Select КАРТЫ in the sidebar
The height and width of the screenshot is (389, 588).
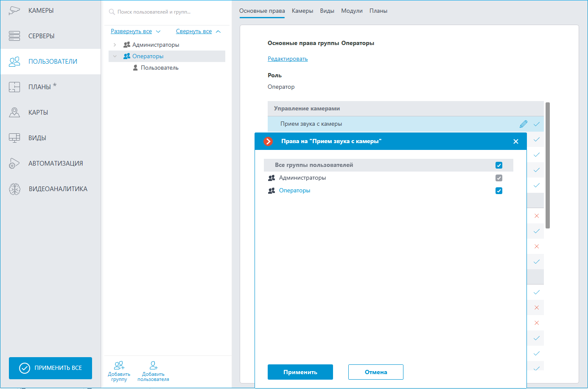point(50,113)
